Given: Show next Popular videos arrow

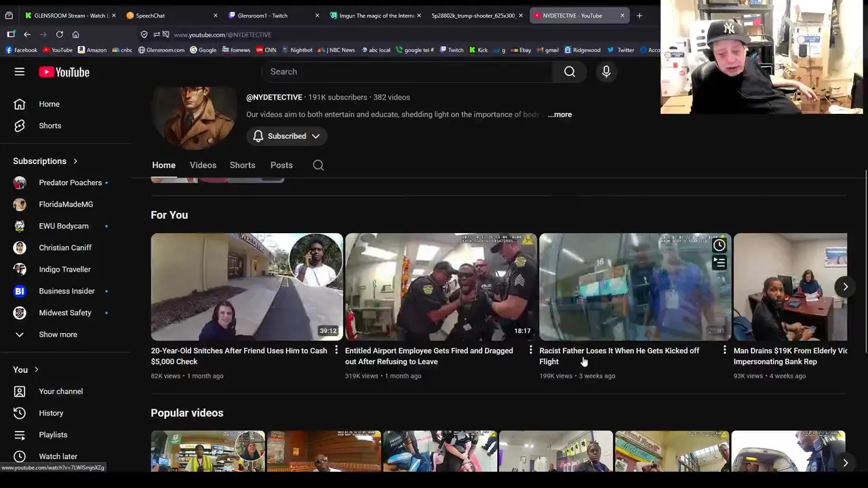Looking at the screenshot, I should [845, 463].
